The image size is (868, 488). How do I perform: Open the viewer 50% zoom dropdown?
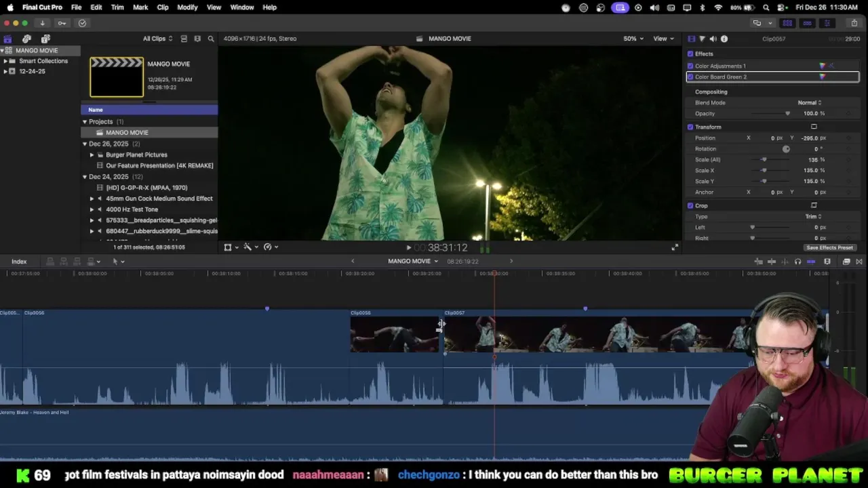pyautogui.click(x=633, y=39)
